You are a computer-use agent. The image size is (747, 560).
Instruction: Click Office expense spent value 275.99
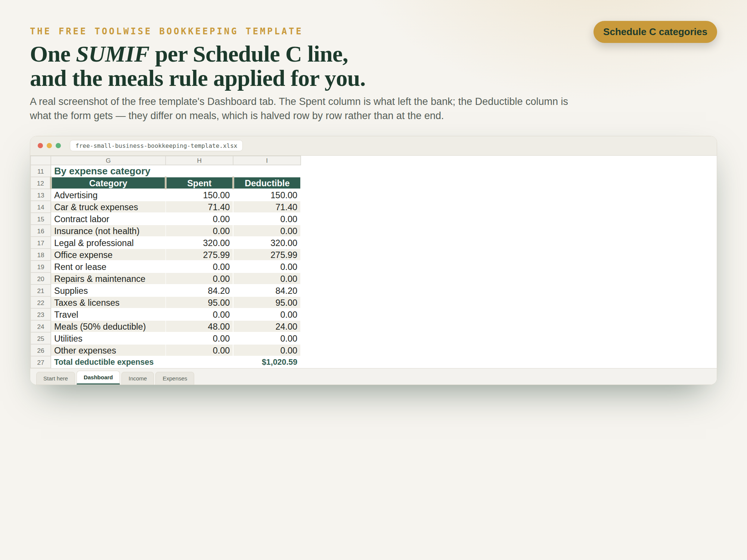(199, 255)
